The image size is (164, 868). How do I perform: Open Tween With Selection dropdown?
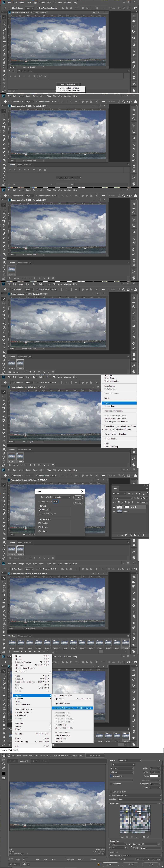pos(62,497)
